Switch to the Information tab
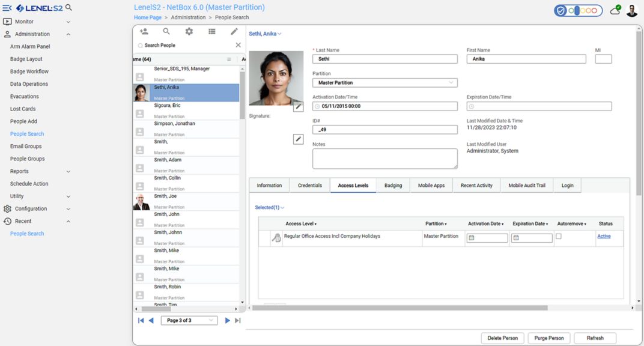The height and width of the screenshot is (346, 644). coord(269,186)
